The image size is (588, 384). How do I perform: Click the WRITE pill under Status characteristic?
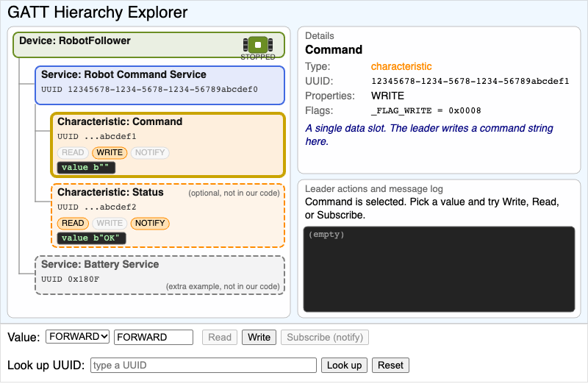point(110,224)
